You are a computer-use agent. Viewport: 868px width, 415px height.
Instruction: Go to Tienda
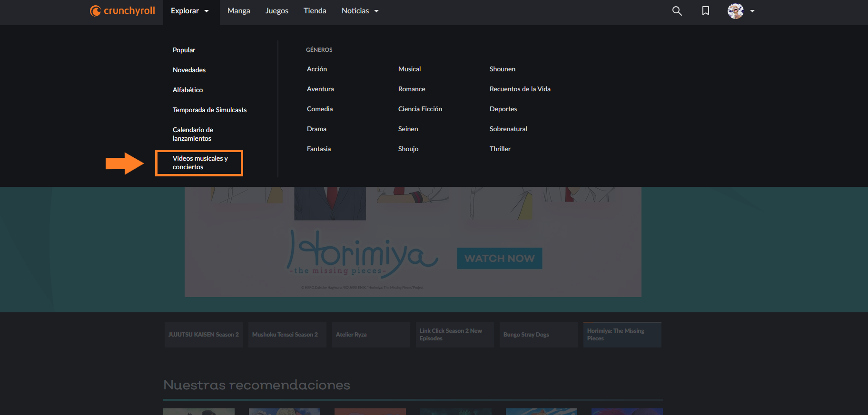pyautogui.click(x=315, y=11)
